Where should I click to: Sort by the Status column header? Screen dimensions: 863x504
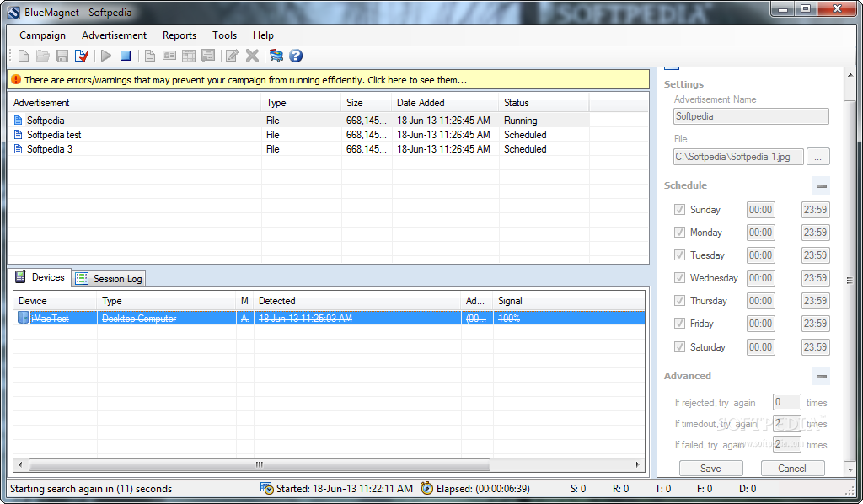pyautogui.click(x=544, y=103)
